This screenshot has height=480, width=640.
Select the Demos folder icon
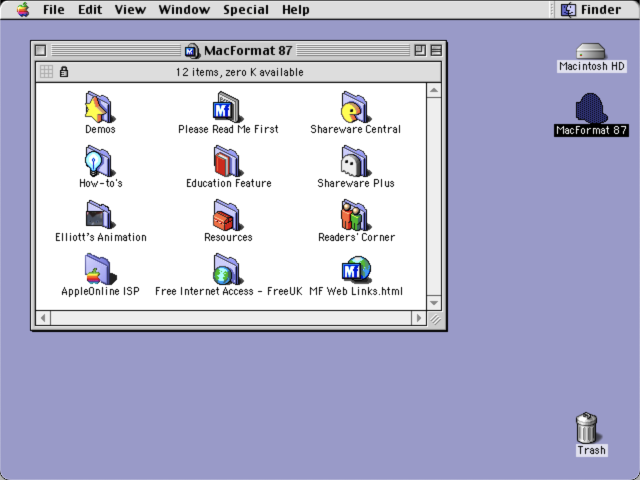point(100,107)
